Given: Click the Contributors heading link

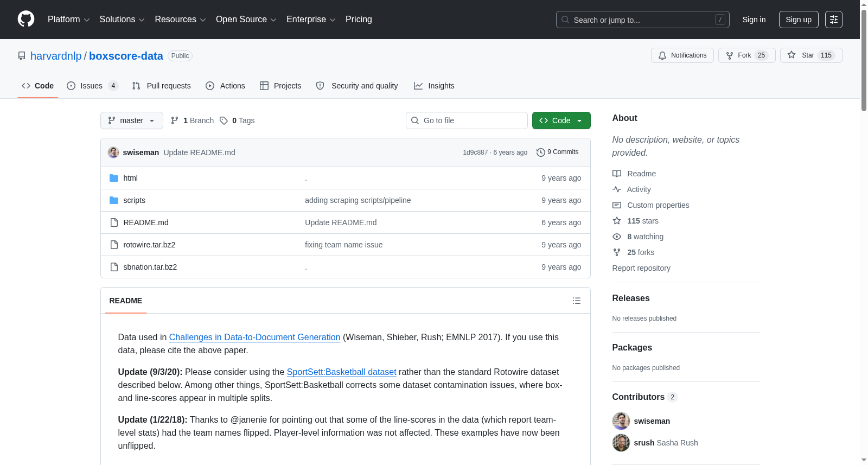Looking at the screenshot, I should point(644,397).
